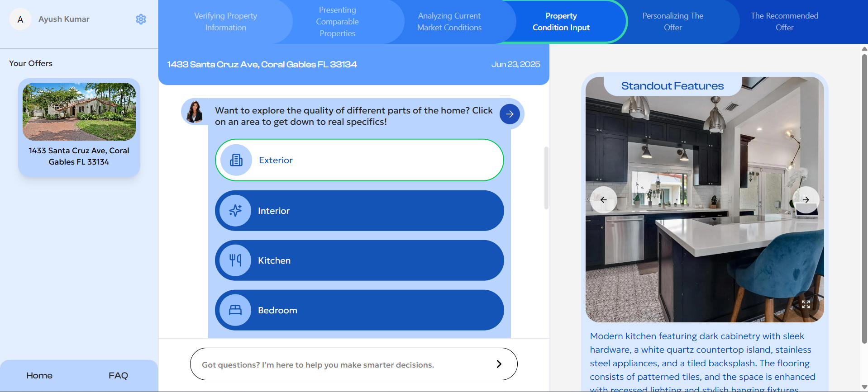Click the blue arrow beside the explore prompt
The width and height of the screenshot is (868, 392).
(x=510, y=114)
